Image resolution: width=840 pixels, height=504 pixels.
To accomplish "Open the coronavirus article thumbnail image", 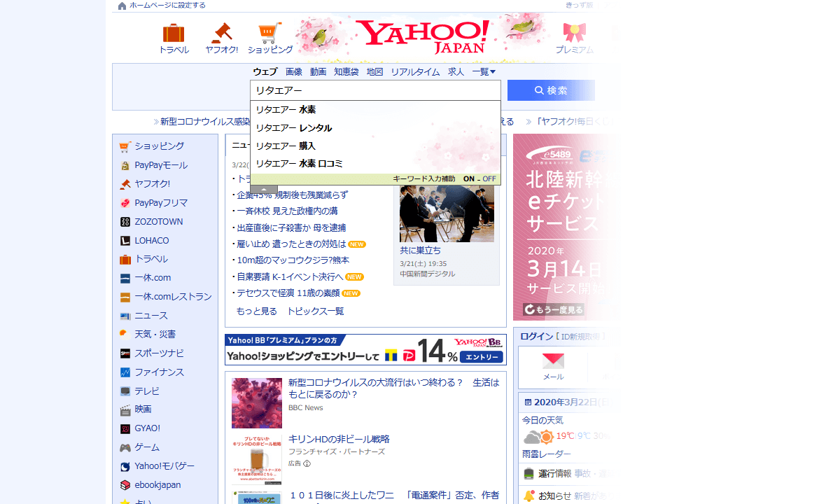I will (x=257, y=403).
